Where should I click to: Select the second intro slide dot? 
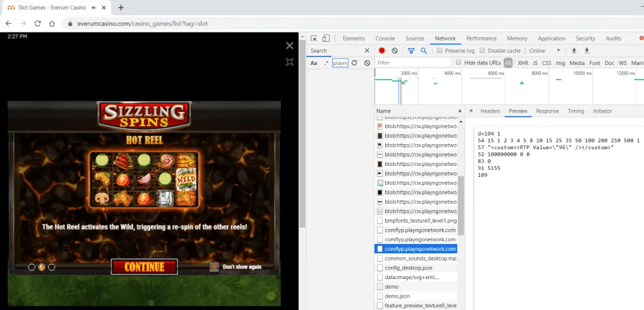point(41,268)
